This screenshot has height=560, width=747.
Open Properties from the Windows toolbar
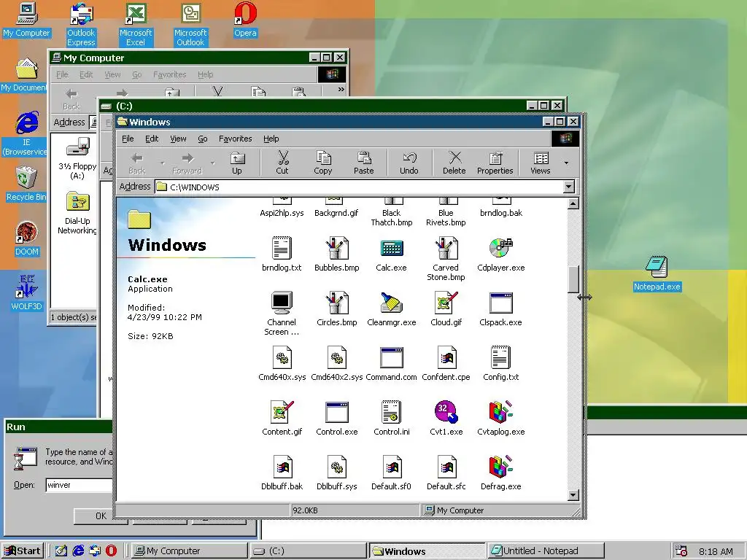point(495,163)
